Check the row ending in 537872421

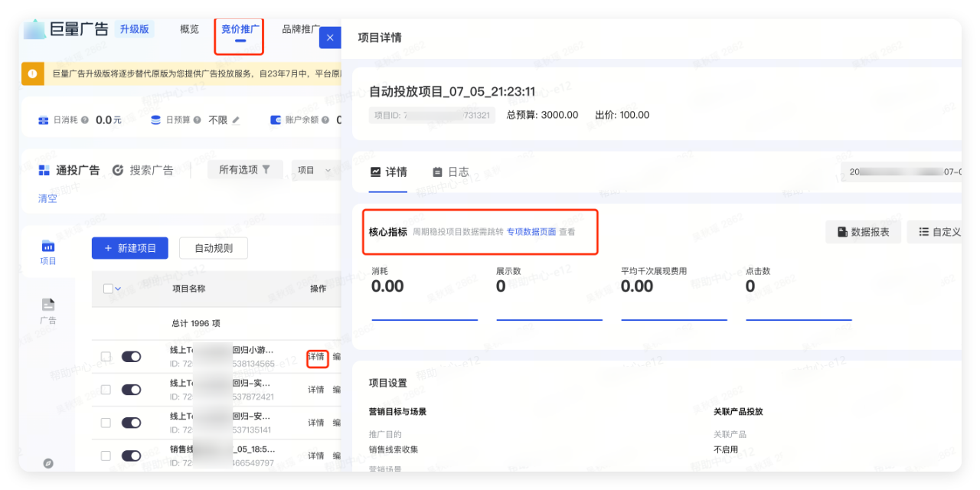(x=106, y=390)
